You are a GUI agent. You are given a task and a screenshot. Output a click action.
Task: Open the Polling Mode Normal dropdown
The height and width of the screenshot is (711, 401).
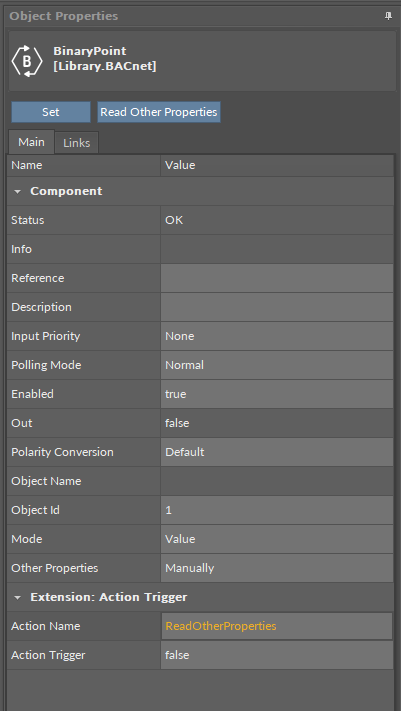277,365
